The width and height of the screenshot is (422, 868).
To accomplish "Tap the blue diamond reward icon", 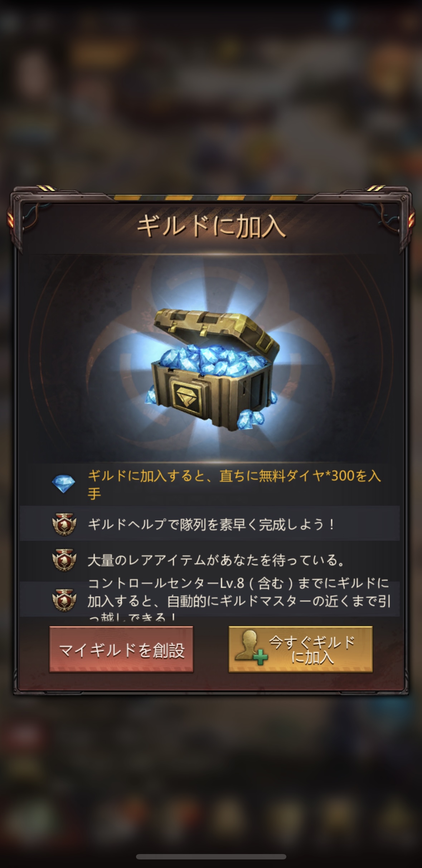I will (63, 484).
